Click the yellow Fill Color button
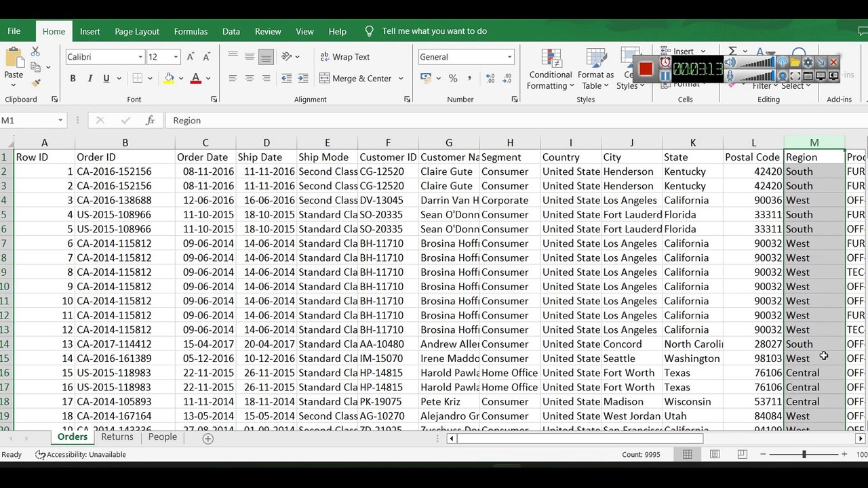Screen dimensions: 868x488 coord(169,79)
